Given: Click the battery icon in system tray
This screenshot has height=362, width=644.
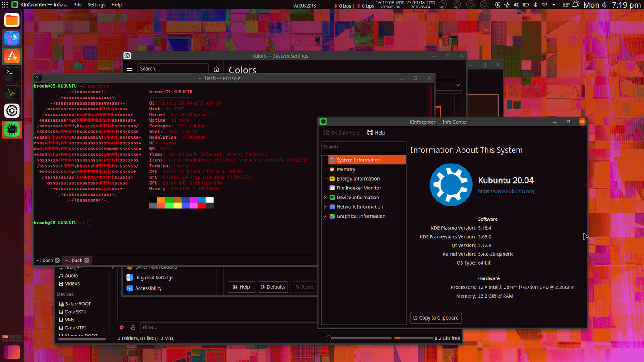Looking at the screenshot, I should pos(525,5).
